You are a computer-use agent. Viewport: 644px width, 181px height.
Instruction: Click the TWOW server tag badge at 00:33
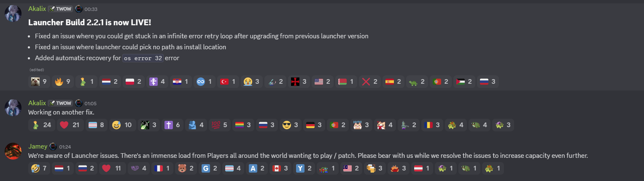[x=60, y=8]
